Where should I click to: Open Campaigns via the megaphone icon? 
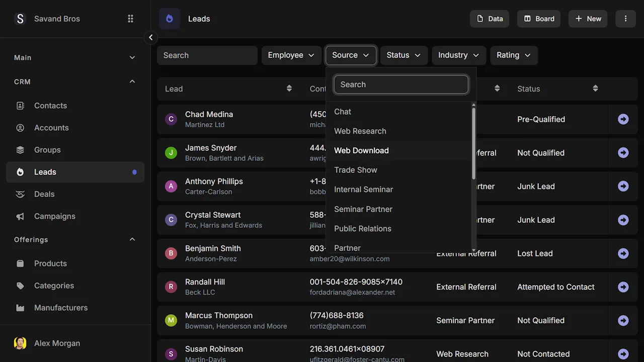20,216
